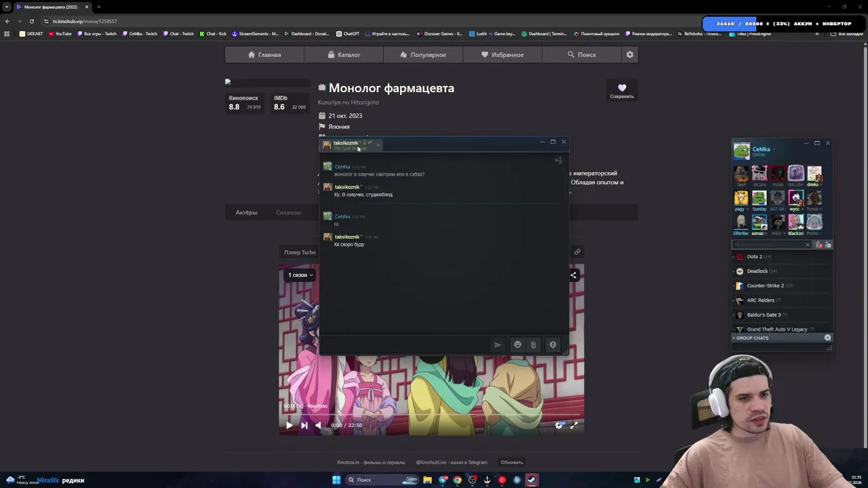The image size is (868, 488).
Task: Open pending friend invites icon
Action: click(818, 245)
